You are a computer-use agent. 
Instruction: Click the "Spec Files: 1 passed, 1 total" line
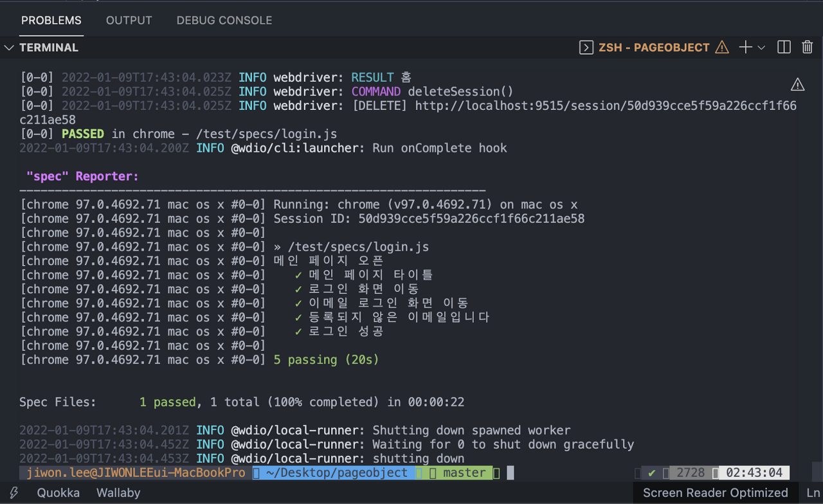click(242, 402)
